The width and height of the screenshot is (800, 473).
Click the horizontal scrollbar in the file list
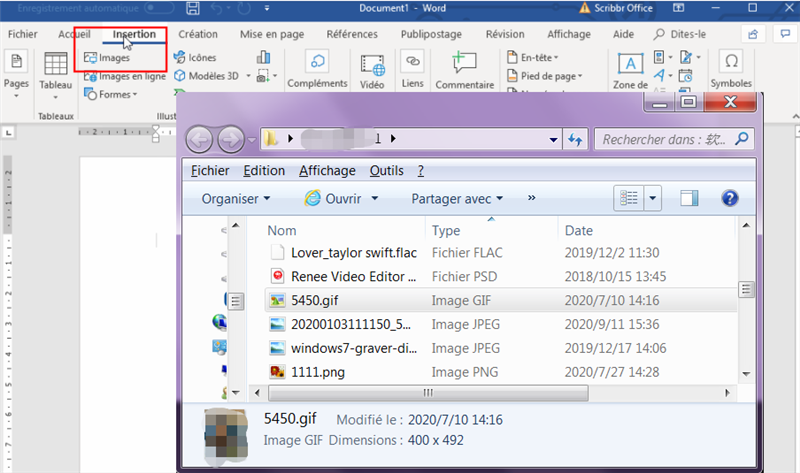pyautogui.click(x=428, y=393)
